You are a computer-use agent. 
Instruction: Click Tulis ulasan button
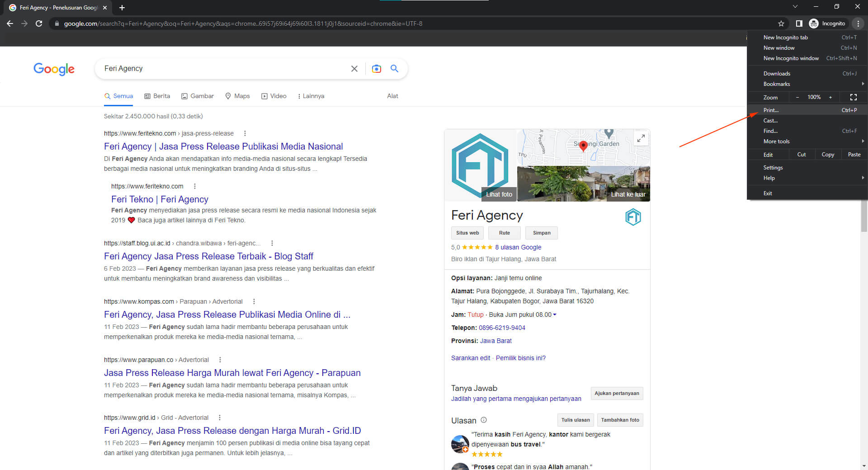(x=576, y=420)
